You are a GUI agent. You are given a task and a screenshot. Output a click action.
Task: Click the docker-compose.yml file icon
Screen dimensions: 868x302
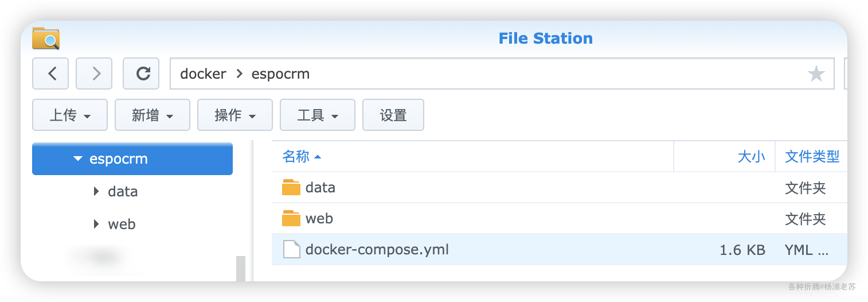pyautogui.click(x=291, y=250)
